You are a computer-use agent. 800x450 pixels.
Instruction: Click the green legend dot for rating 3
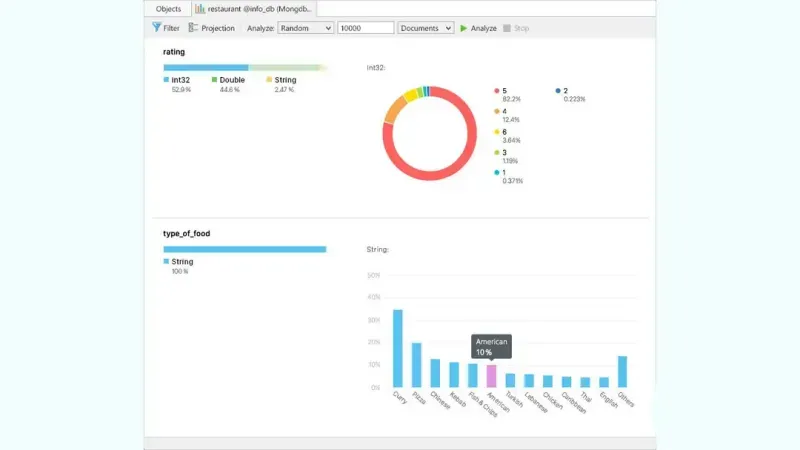point(496,153)
